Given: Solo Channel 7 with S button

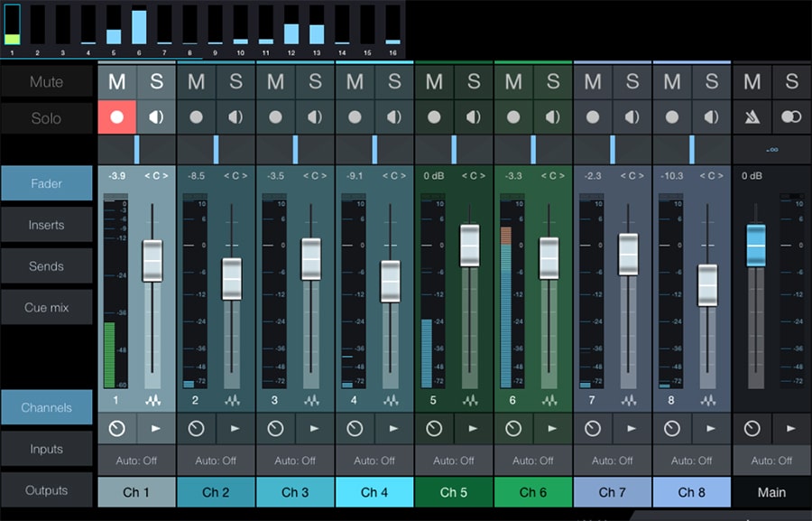Looking at the screenshot, I should pos(632,81).
